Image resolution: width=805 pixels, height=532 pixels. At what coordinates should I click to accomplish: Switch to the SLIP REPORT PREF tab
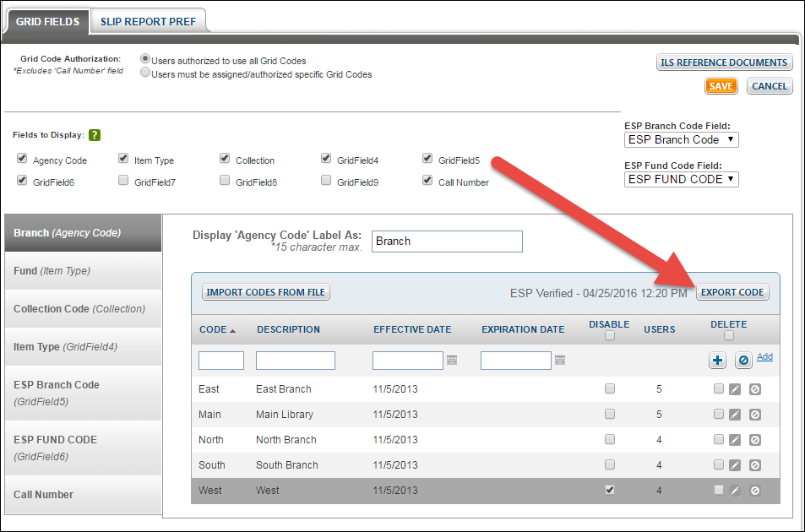[x=148, y=20]
